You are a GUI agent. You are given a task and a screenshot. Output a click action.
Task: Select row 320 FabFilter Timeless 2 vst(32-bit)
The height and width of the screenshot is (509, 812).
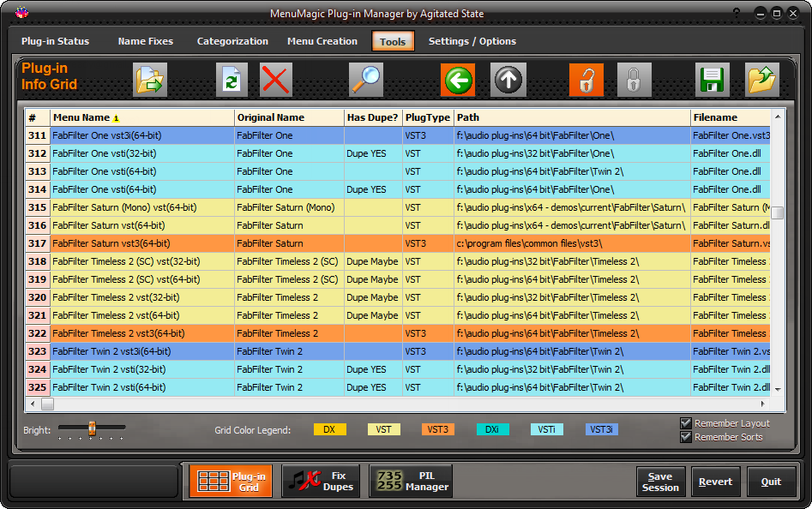pyautogui.click(x=397, y=297)
